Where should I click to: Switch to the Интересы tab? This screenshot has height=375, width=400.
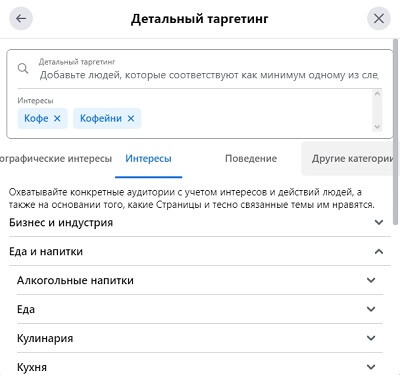148,159
